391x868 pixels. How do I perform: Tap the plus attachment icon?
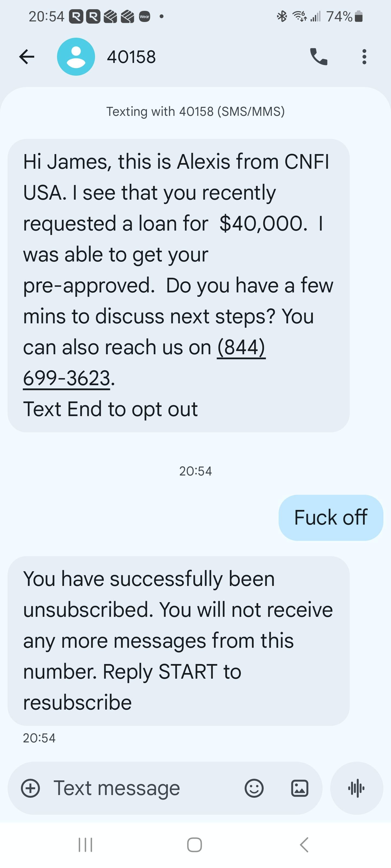click(x=30, y=788)
